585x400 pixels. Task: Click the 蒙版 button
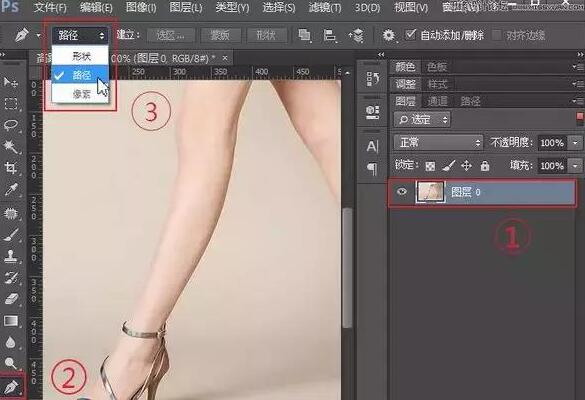[220, 35]
